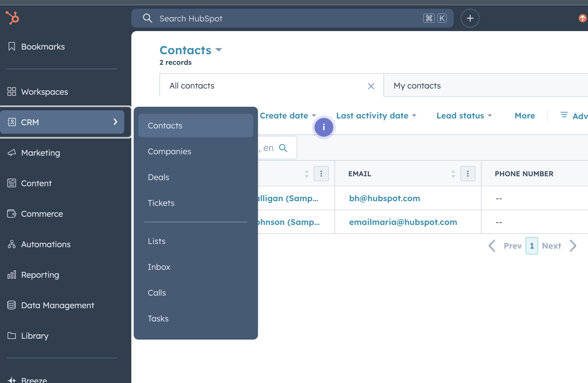This screenshot has width=588, height=383.
Task: Choose Tasks in the CRM flyout
Action: pos(196,318)
